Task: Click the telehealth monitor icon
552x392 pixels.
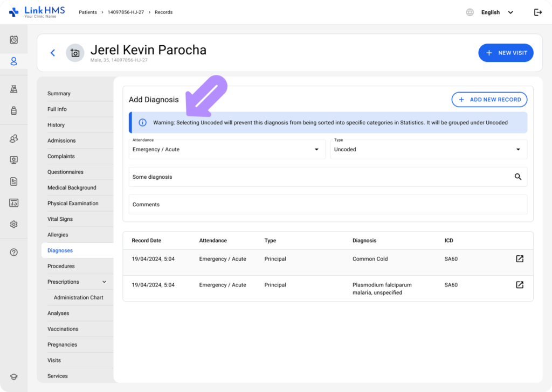Action: pyautogui.click(x=13, y=159)
